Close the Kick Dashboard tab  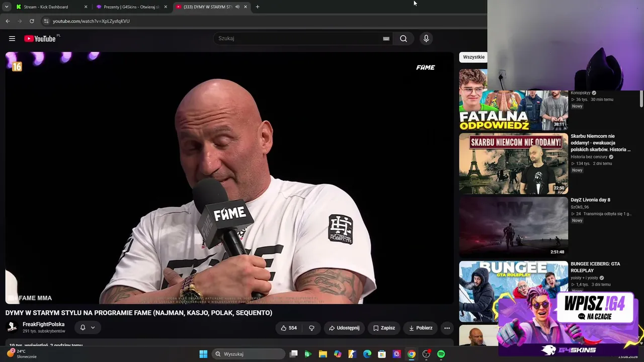86,7
